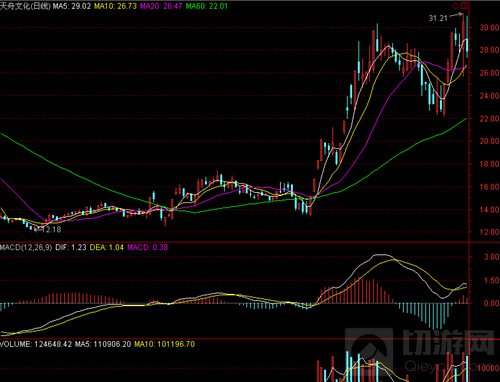Click the VOLUME: 124648.42 indicator label
This screenshot has width=500, height=382.
click(36, 344)
